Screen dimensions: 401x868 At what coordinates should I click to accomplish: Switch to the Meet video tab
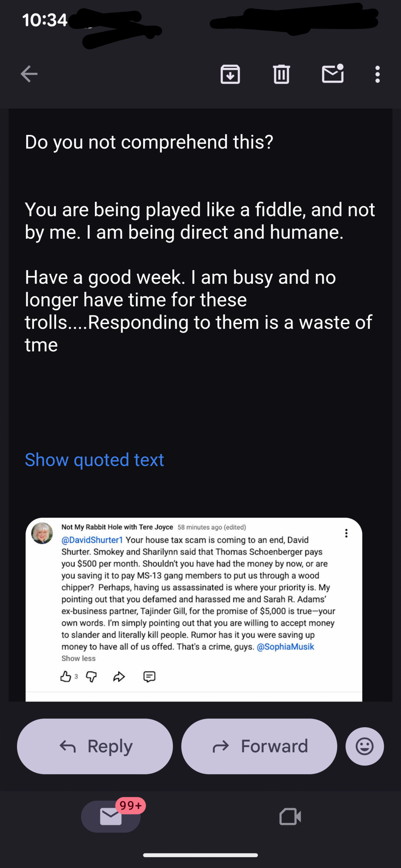(x=290, y=816)
